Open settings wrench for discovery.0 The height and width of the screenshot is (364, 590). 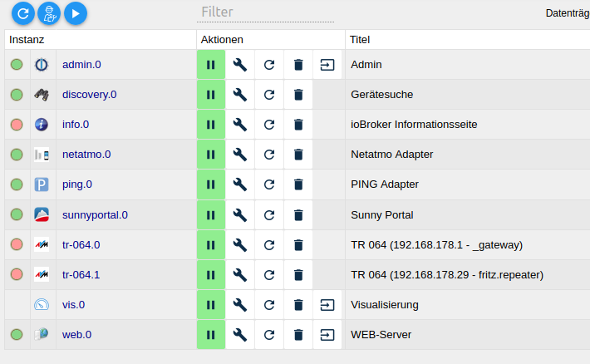tap(240, 95)
